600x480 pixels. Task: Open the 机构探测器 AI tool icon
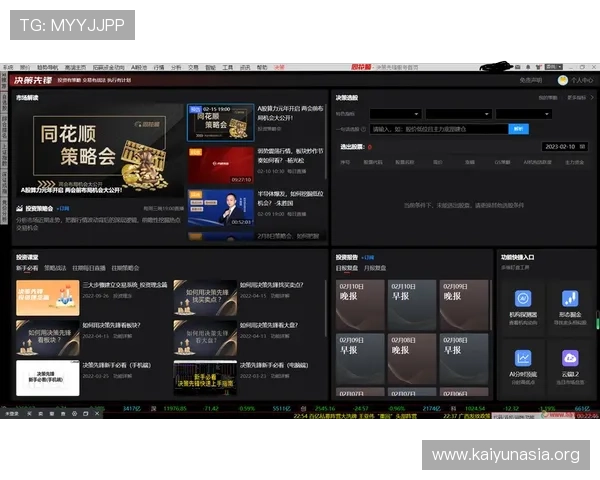click(523, 298)
